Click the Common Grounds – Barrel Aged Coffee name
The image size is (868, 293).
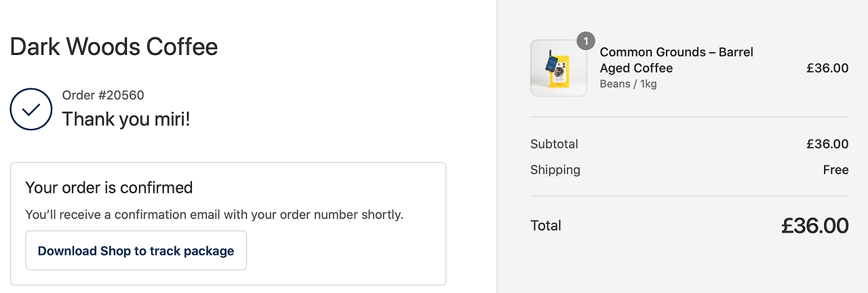pyautogui.click(x=676, y=60)
